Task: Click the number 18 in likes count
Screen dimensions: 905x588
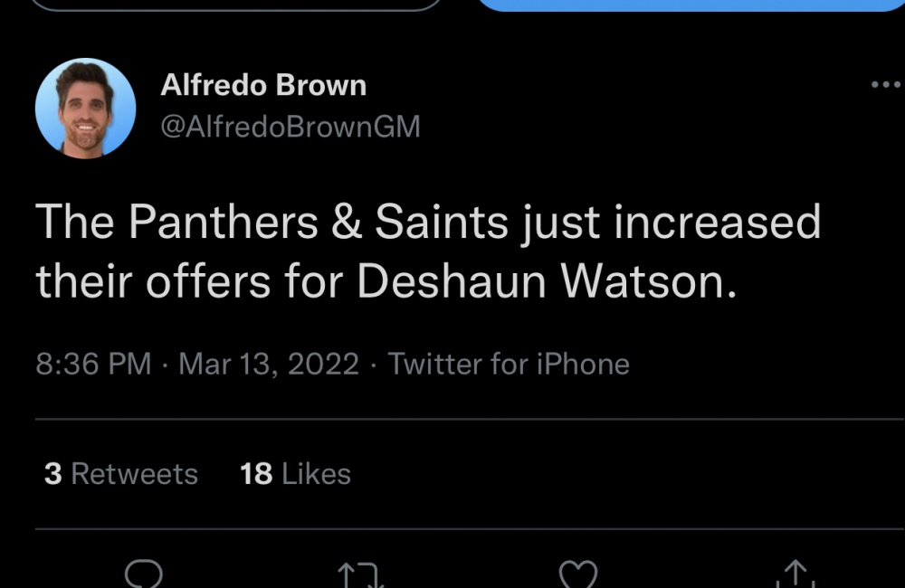Action: tap(256, 474)
